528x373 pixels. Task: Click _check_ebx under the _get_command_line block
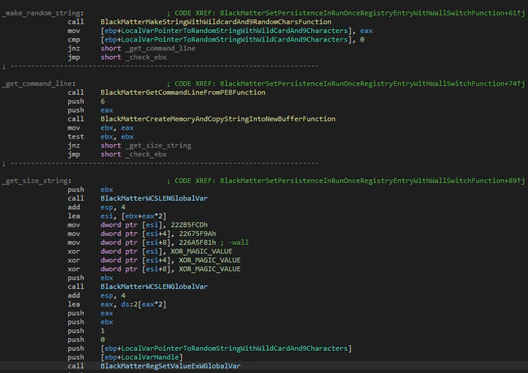coord(146,154)
